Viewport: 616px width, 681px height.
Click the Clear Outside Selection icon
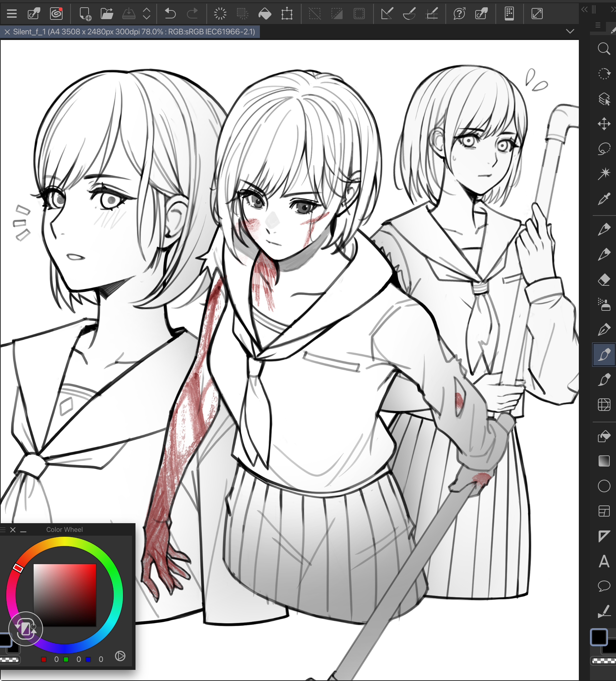(x=242, y=14)
